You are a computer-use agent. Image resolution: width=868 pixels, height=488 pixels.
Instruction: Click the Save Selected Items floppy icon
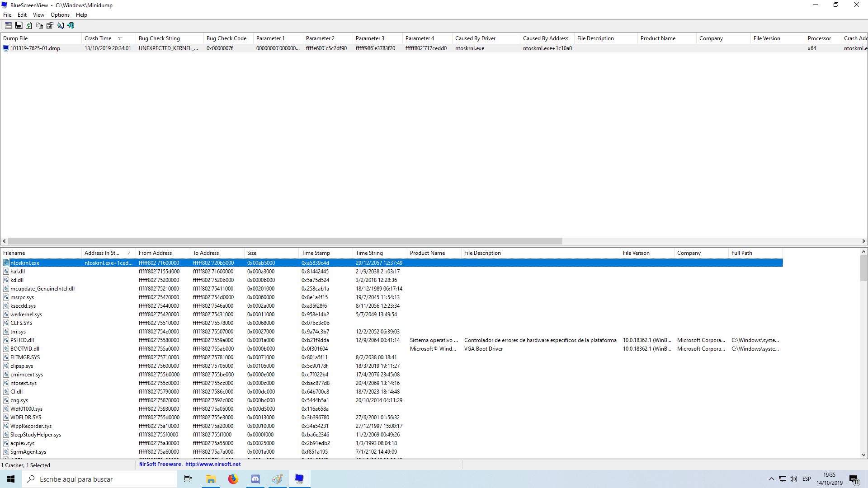click(x=19, y=26)
